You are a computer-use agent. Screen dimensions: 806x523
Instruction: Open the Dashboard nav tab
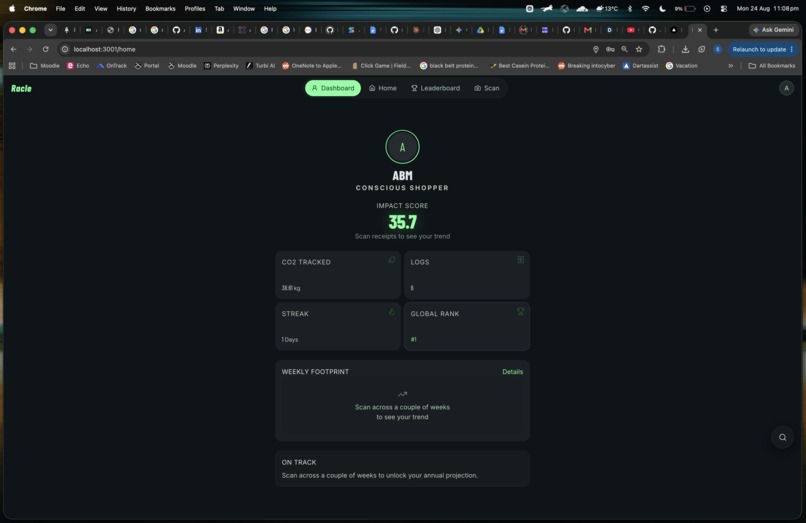coord(333,88)
